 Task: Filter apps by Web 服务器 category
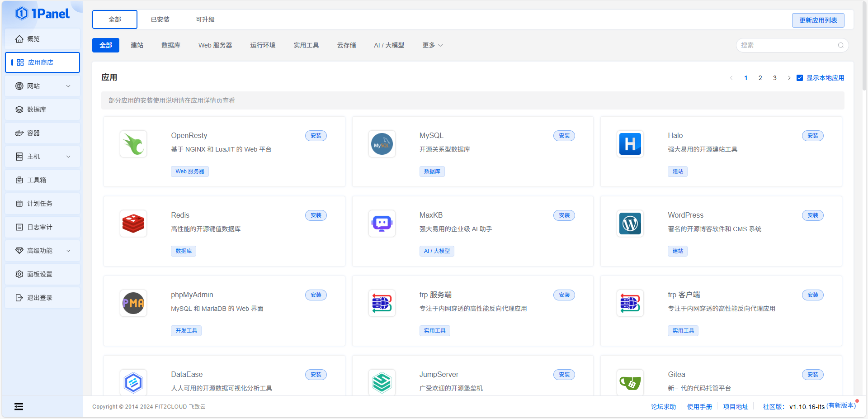[x=215, y=45]
